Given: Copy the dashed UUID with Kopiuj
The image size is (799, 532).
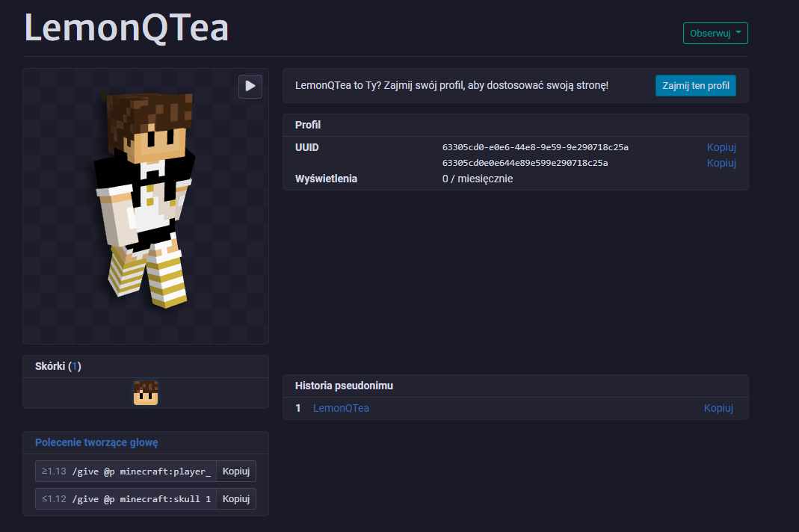Looking at the screenshot, I should (721, 147).
